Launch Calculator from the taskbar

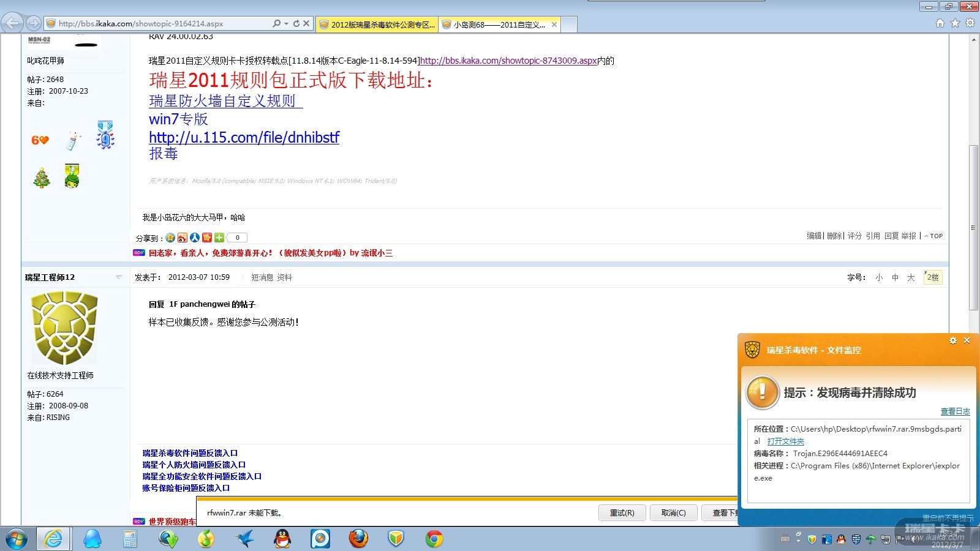coord(130,539)
